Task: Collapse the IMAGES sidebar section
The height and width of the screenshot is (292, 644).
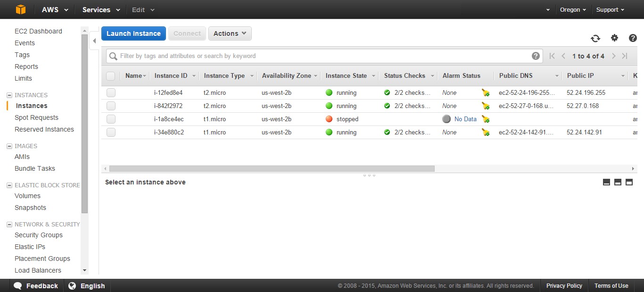Action: click(9, 146)
